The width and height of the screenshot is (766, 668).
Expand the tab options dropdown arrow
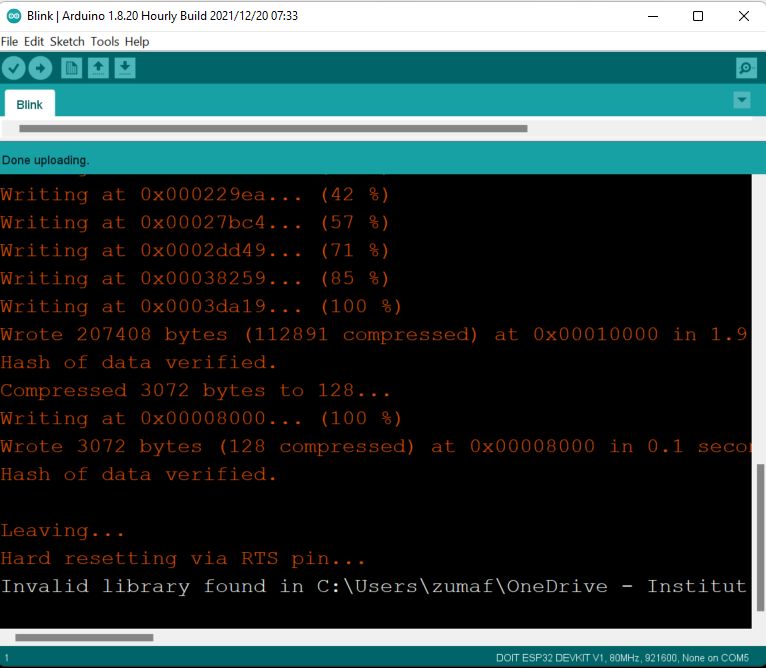(742, 100)
